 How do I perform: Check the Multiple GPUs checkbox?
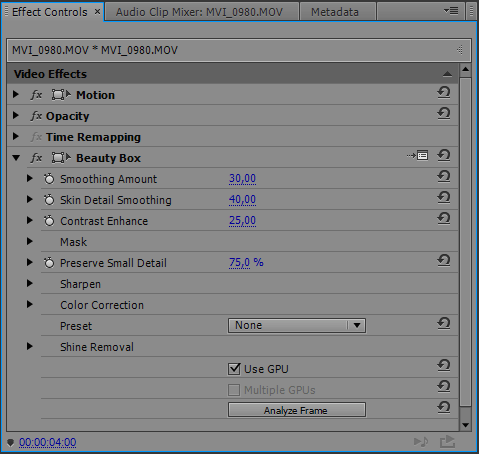(x=234, y=390)
